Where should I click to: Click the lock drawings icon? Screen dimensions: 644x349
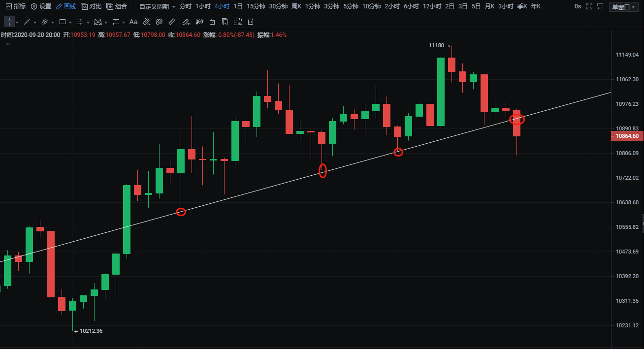(x=212, y=22)
